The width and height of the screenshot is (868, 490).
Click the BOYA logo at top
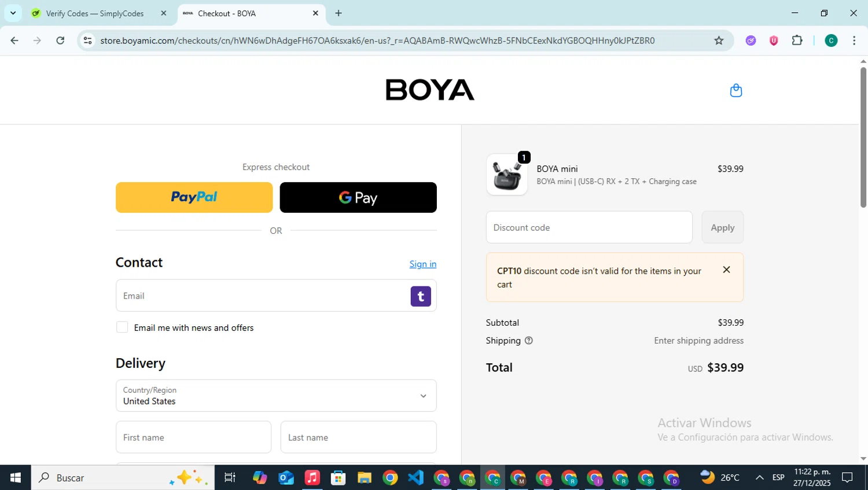[430, 90]
